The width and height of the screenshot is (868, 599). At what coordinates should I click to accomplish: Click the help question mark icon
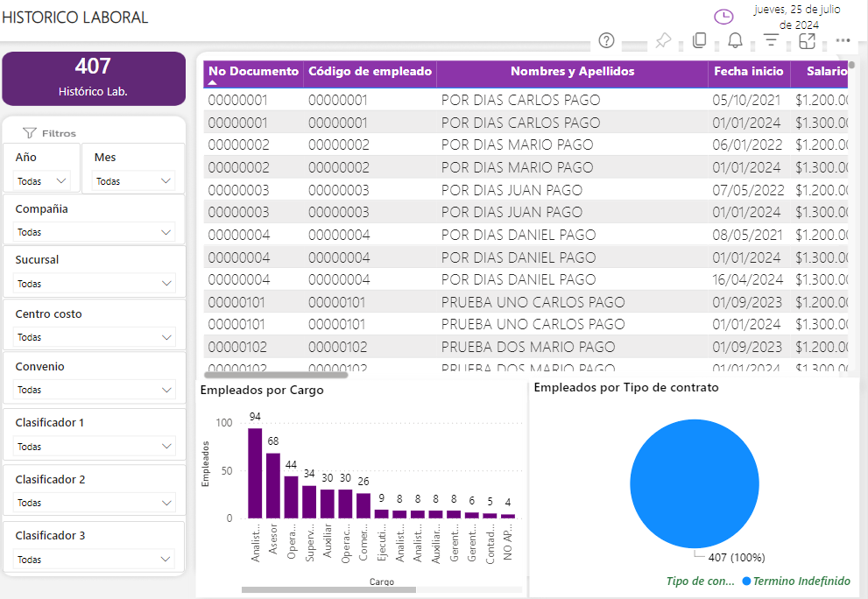tap(607, 40)
